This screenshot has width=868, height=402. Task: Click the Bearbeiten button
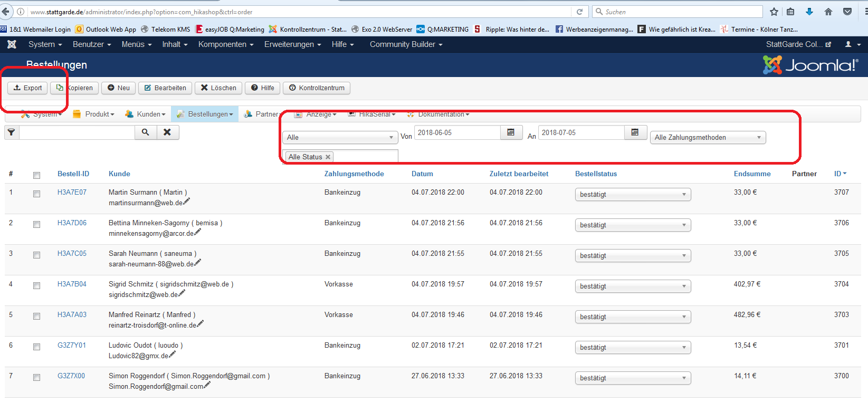tap(165, 88)
